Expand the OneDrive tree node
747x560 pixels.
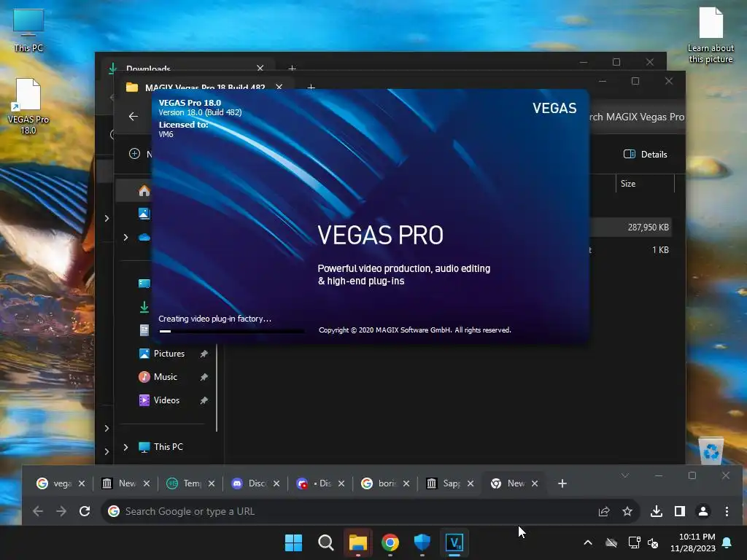pyautogui.click(x=125, y=237)
